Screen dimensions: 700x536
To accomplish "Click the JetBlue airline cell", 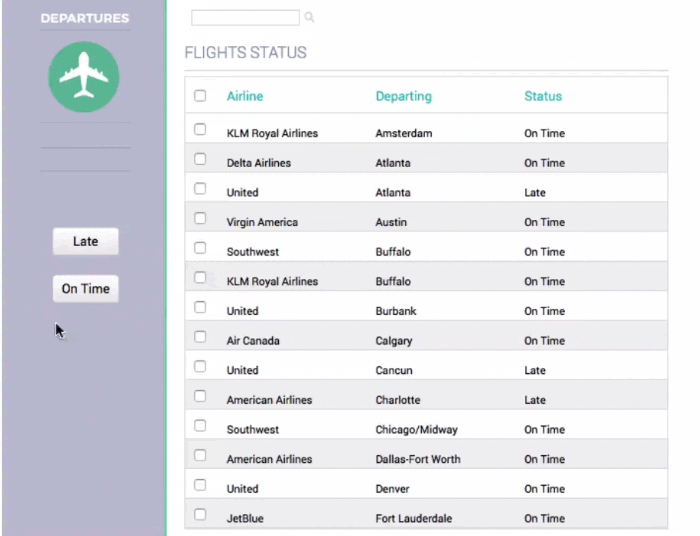I will click(245, 519).
